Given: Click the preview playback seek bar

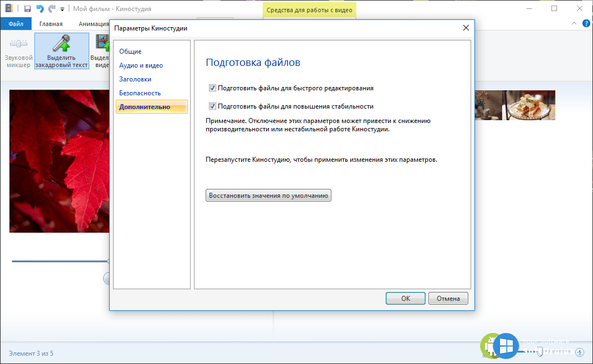Looking at the screenshot, I should click(60, 261).
